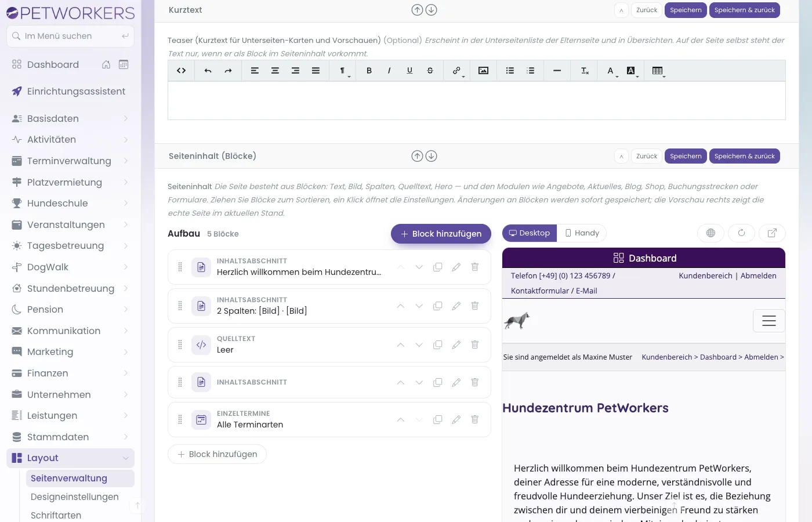This screenshot has height=522, width=812.
Task: Click Speichern & zurück in the Kurztext header
Action: (x=745, y=10)
